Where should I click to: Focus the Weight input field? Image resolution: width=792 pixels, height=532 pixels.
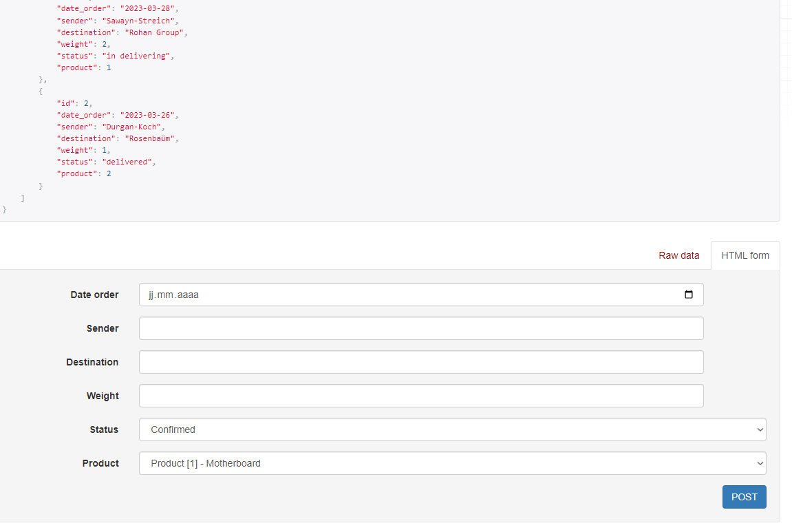point(421,396)
